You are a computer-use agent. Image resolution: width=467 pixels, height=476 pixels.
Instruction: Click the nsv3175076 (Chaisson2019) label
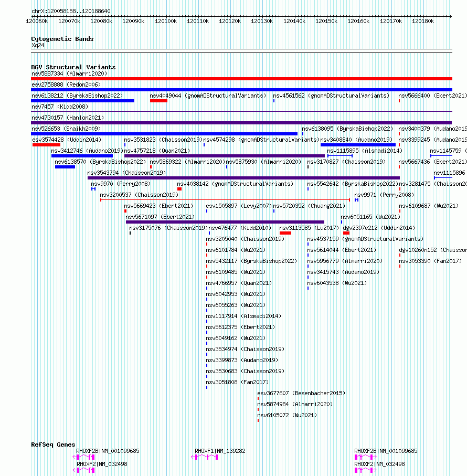pyautogui.click(x=168, y=228)
